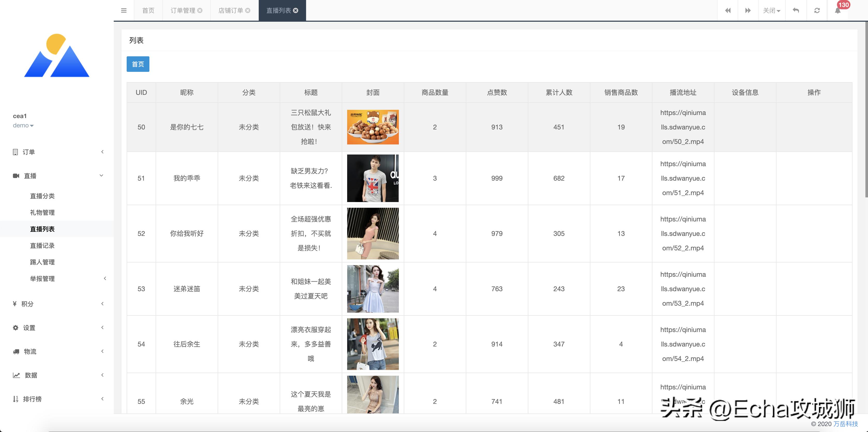Open the demo account dropdown
868x432 pixels.
click(23, 125)
